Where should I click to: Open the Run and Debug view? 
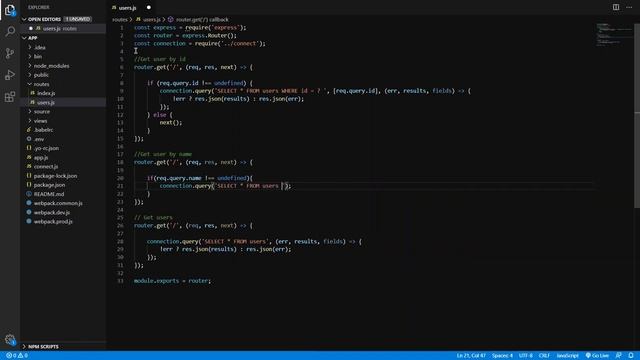10,75
